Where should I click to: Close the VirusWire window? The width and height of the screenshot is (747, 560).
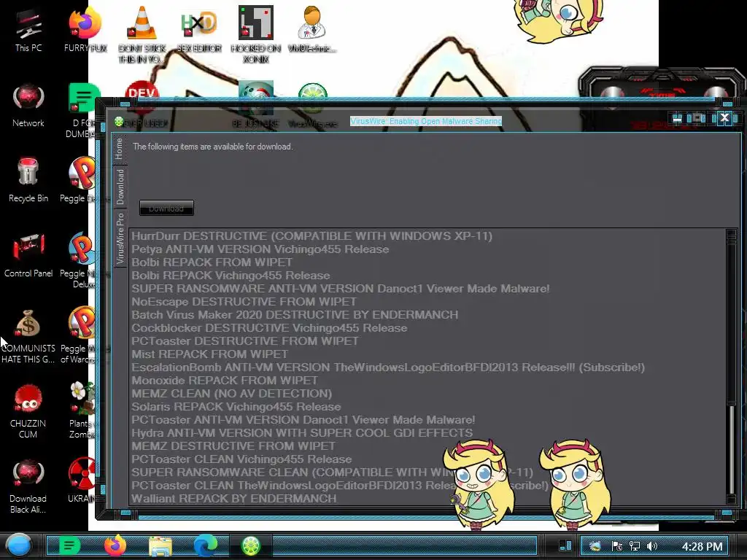(x=724, y=117)
